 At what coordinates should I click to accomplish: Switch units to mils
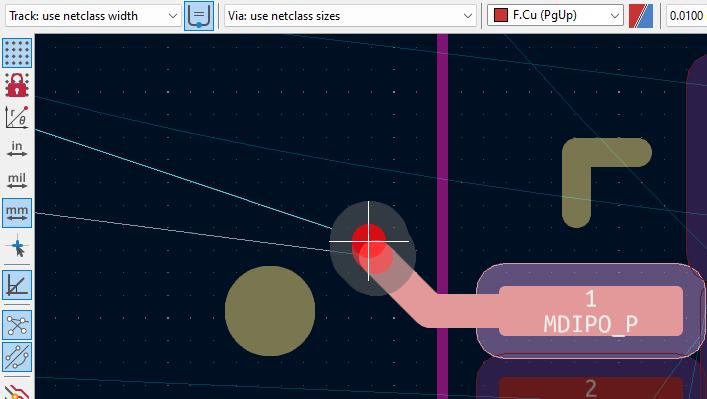(x=17, y=180)
